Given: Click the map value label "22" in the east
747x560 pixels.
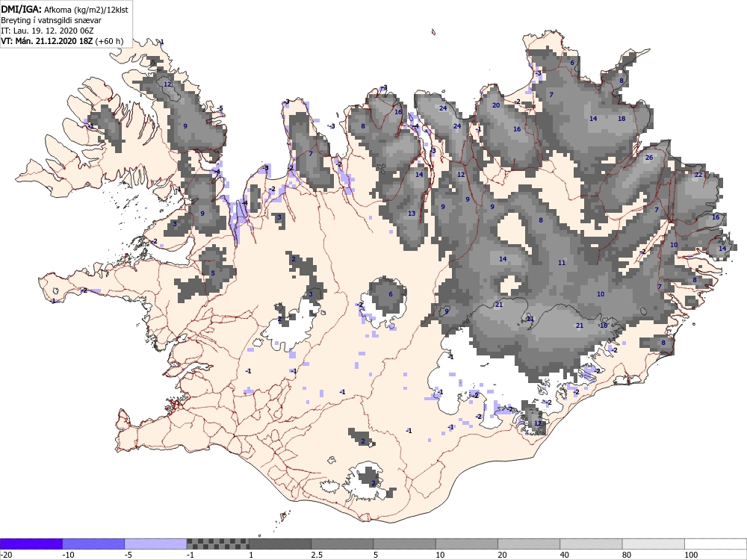Looking at the screenshot, I should point(698,175).
